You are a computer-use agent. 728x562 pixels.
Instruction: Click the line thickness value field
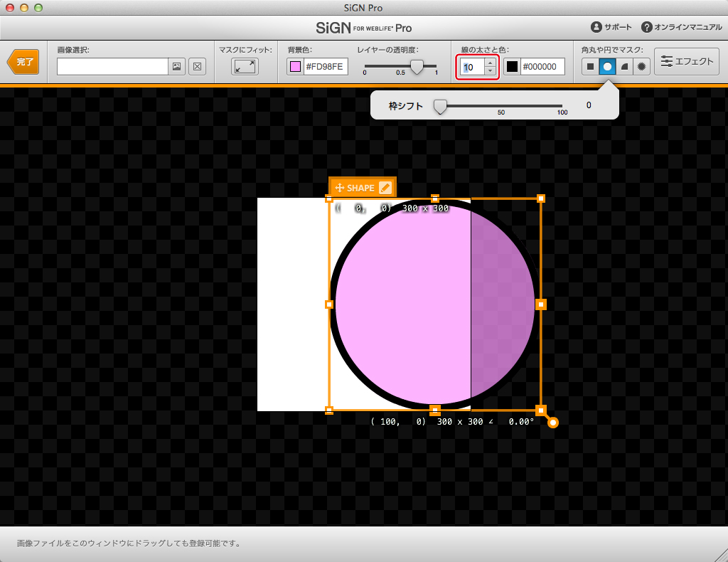(x=472, y=67)
